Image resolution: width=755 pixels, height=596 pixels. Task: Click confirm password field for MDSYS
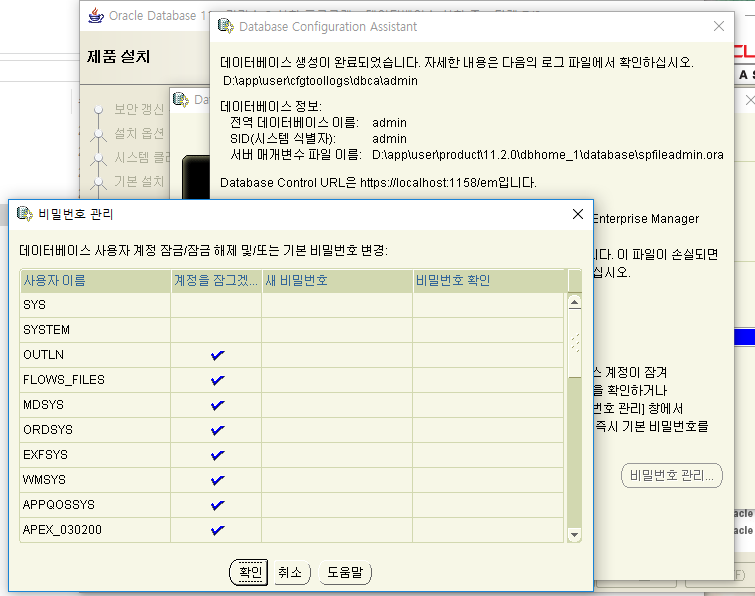[488, 405]
